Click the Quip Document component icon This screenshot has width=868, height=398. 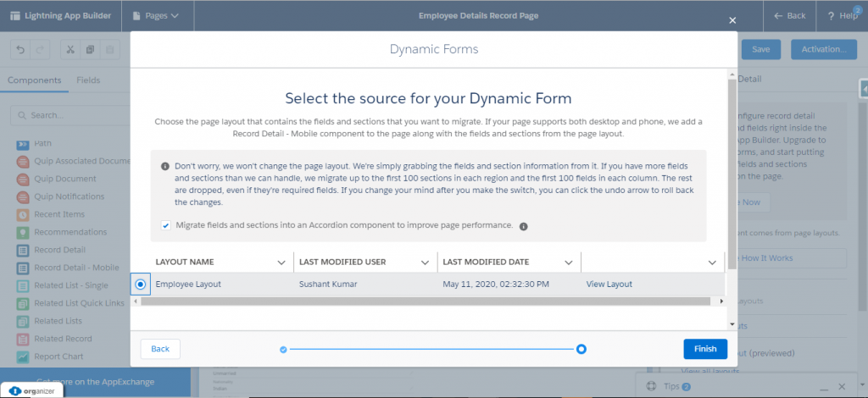coord(23,180)
